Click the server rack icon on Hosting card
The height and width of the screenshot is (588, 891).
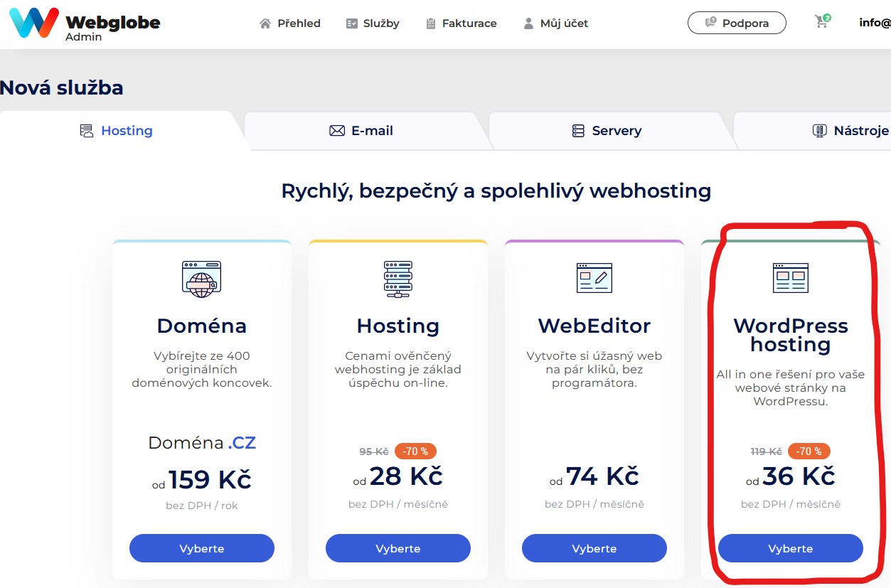pyautogui.click(x=398, y=278)
